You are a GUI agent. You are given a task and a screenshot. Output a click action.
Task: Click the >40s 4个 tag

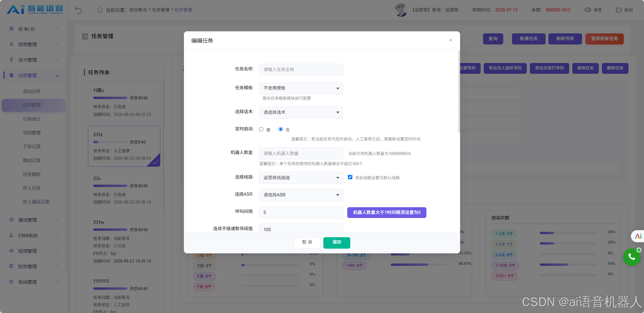355,265
